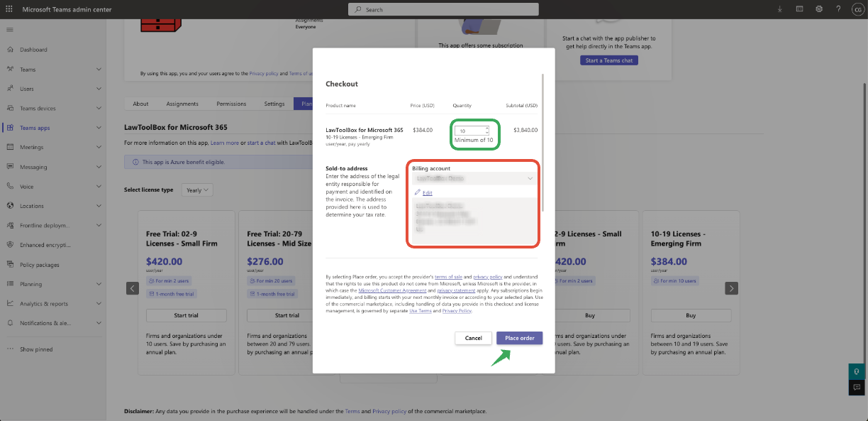The height and width of the screenshot is (421, 868).
Task: Select the Teams devices sidebar icon
Action: [x=10, y=109]
